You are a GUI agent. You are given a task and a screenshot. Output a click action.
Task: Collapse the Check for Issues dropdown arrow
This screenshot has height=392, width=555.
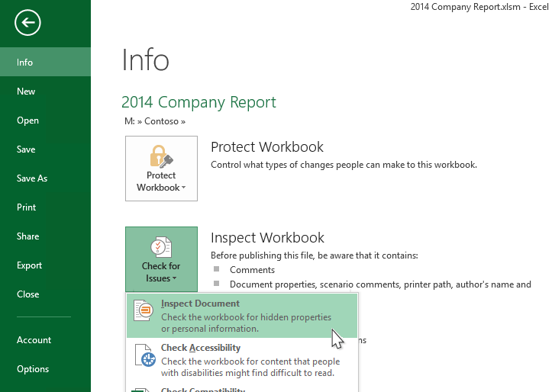[175, 278]
